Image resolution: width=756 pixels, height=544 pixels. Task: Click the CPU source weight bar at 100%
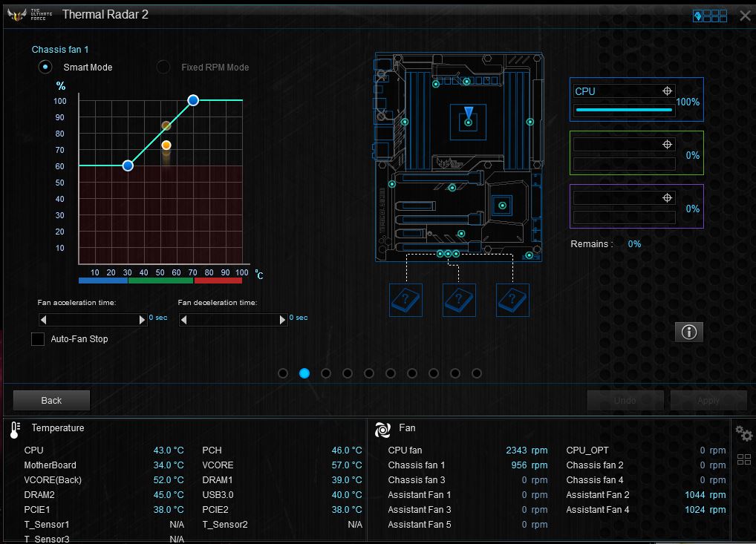tap(624, 110)
